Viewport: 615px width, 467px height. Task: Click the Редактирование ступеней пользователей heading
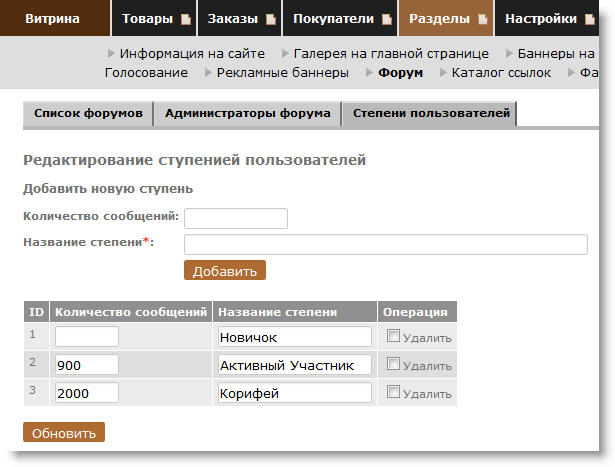click(195, 160)
